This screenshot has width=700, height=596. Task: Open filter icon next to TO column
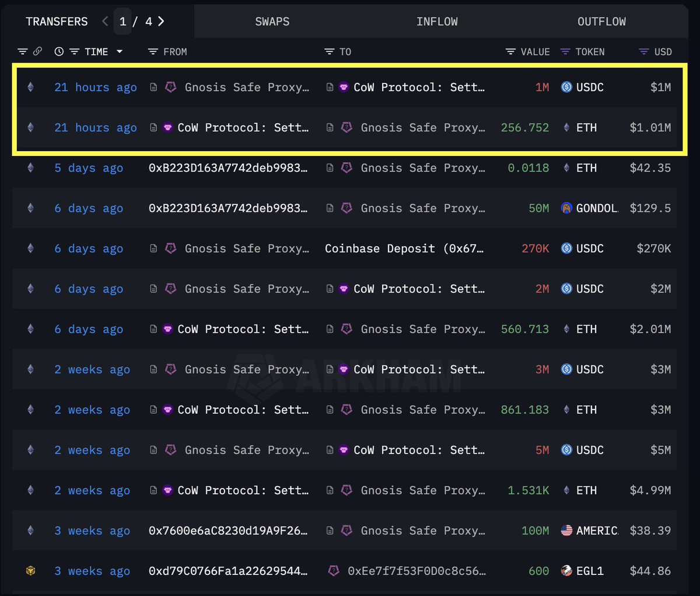[329, 51]
